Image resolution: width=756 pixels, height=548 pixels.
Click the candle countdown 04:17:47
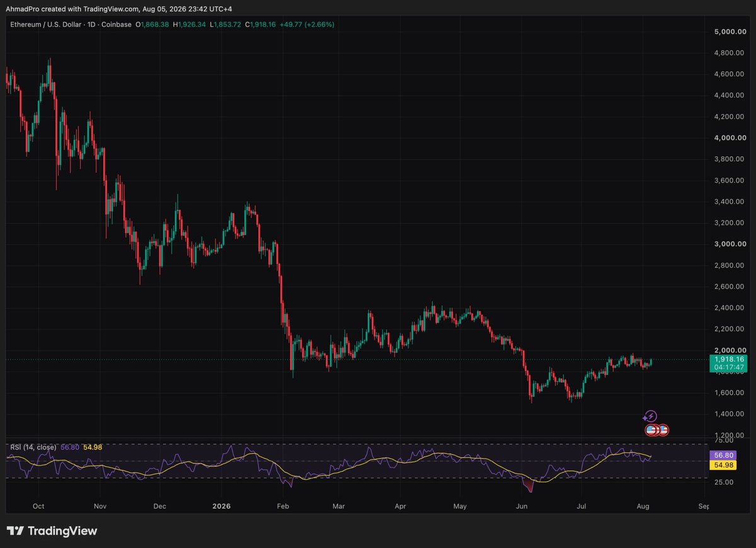point(729,368)
